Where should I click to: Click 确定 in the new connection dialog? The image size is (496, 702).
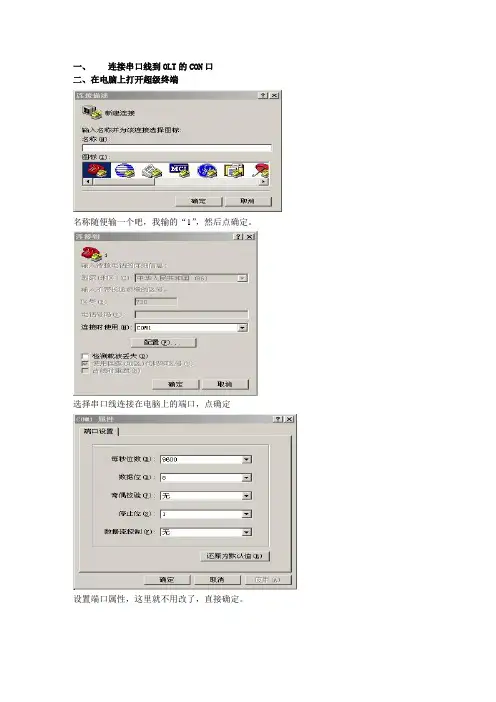198,201
